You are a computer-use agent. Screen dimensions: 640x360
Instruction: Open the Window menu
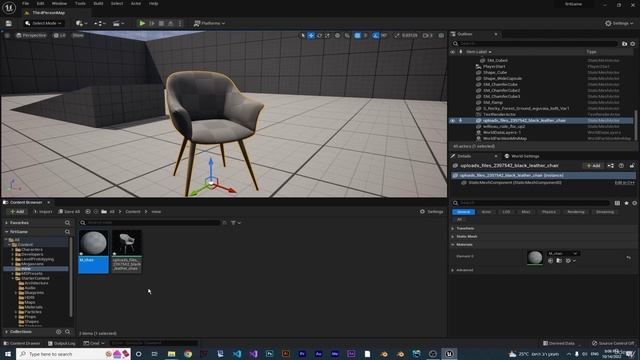[x=59, y=3]
